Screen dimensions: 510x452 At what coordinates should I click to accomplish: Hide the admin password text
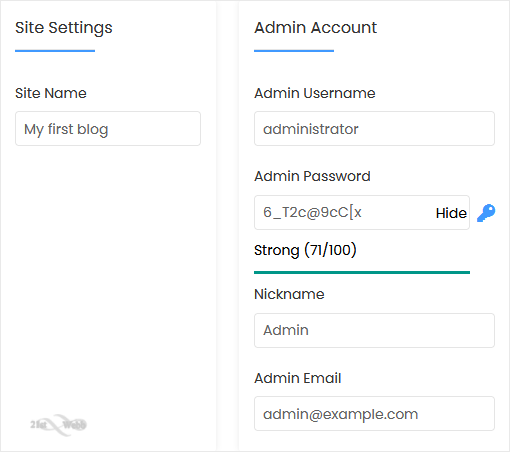tap(451, 213)
